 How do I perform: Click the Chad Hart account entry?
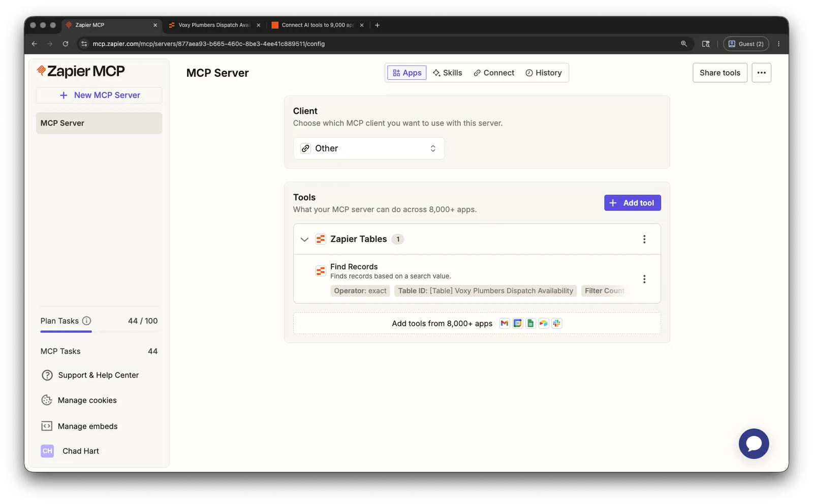(x=70, y=451)
